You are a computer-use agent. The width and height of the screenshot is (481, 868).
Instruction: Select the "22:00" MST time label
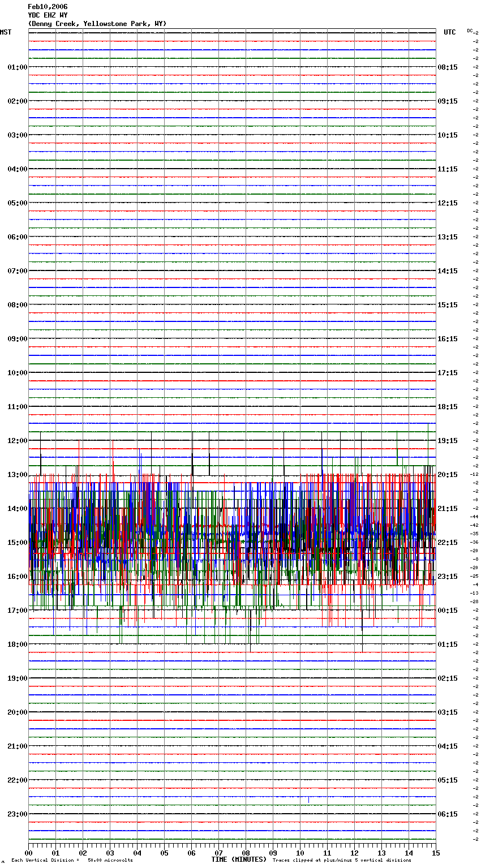18,780
